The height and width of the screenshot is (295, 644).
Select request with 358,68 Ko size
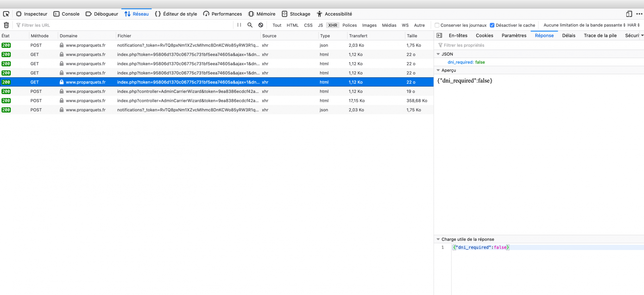pyautogui.click(x=217, y=101)
